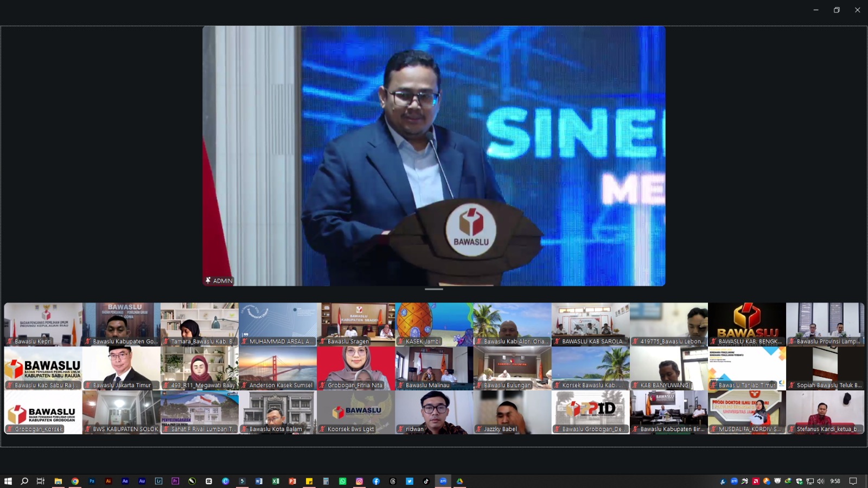This screenshot has height=488, width=868.
Task: Open the Windows Start menu
Action: point(8,481)
